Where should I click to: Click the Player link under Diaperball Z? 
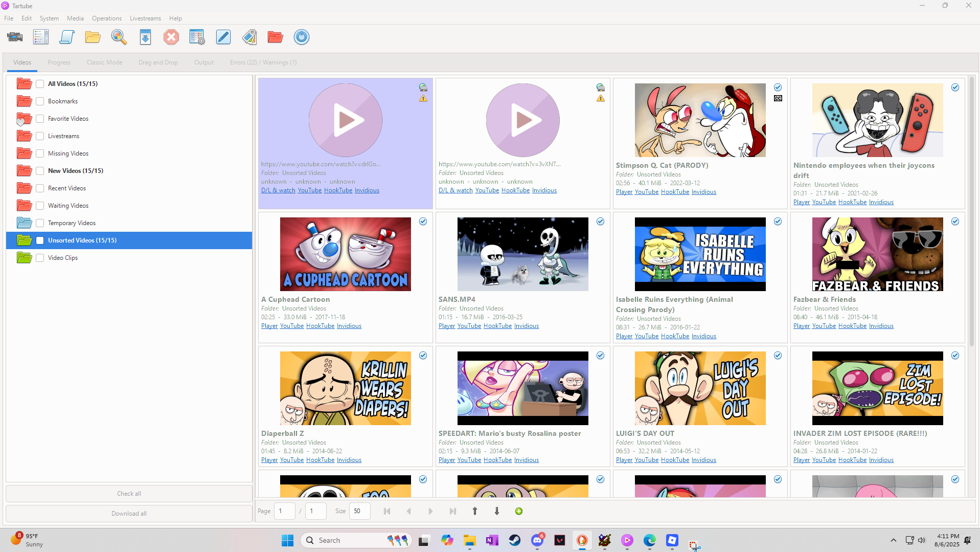click(x=269, y=460)
